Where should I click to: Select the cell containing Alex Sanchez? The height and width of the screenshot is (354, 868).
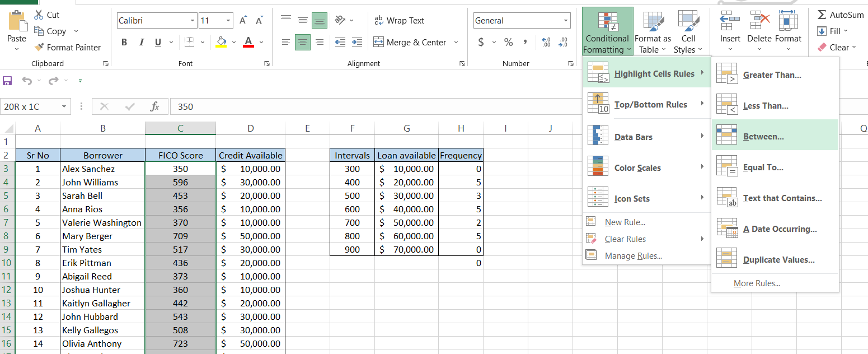[102, 169]
